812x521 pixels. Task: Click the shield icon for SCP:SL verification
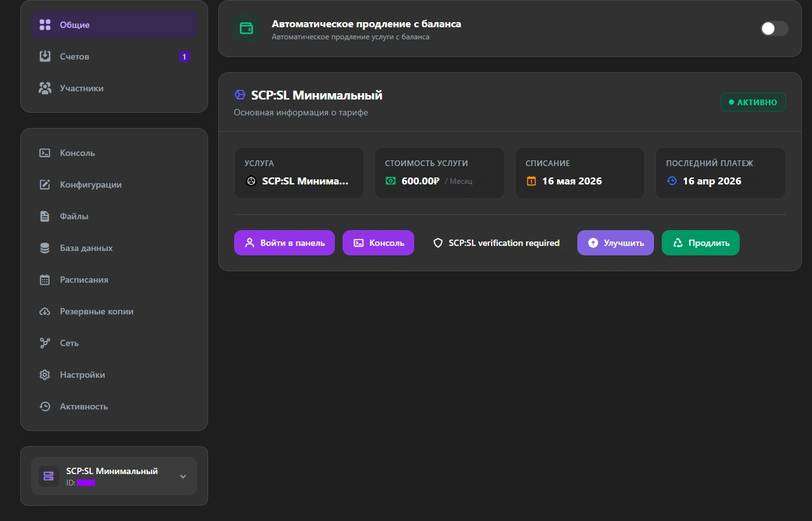(438, 243)
